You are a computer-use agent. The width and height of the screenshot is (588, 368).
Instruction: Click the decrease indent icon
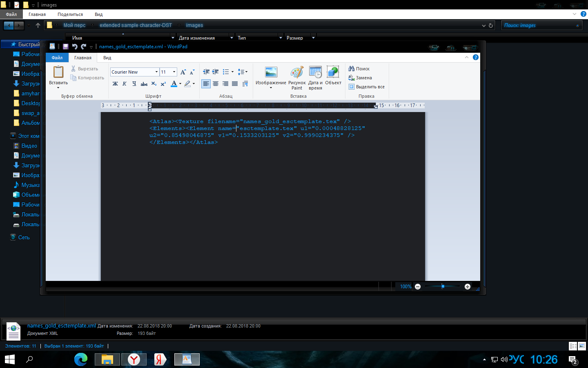pos(206,72)
